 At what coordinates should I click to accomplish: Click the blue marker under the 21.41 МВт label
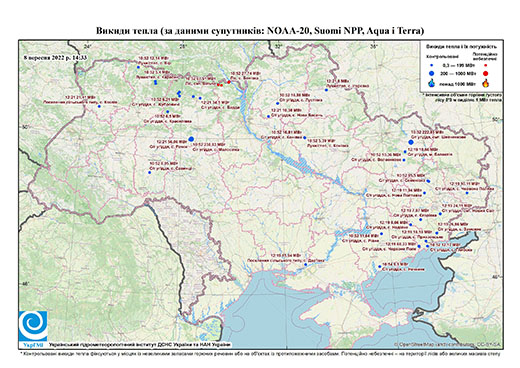point(99,106)
